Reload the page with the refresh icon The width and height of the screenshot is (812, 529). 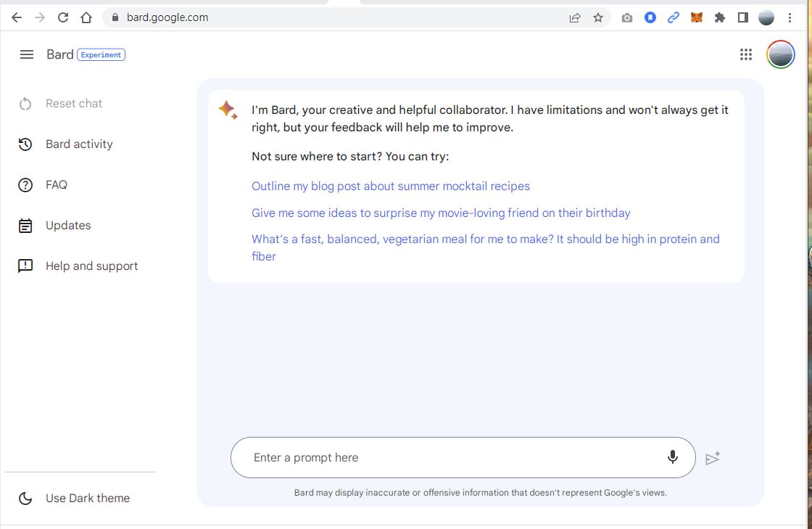click(63, 17)
